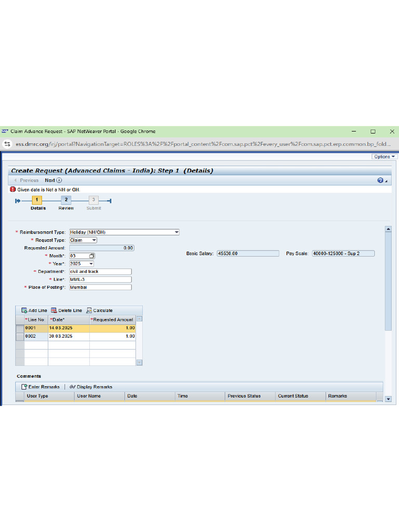This screenshot has width=399, height=532.
Task: Select row selector for line 0001
Action: [x=20, y=328]
